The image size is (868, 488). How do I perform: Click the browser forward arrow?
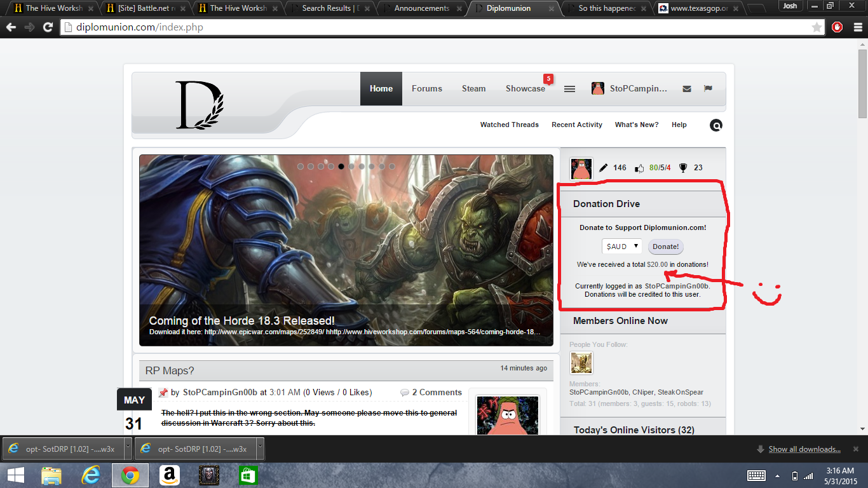click(29, 27)
